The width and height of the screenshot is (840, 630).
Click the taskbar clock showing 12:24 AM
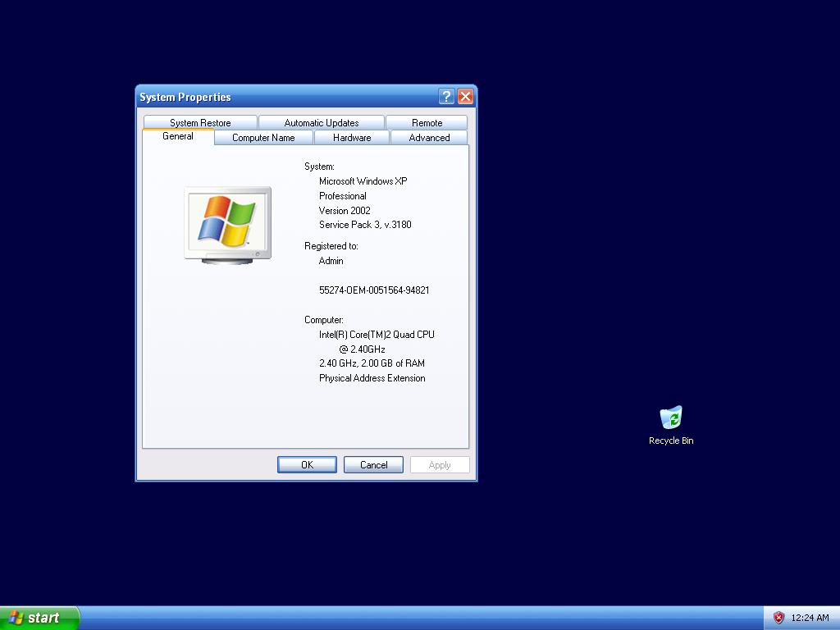coord(810,618)
